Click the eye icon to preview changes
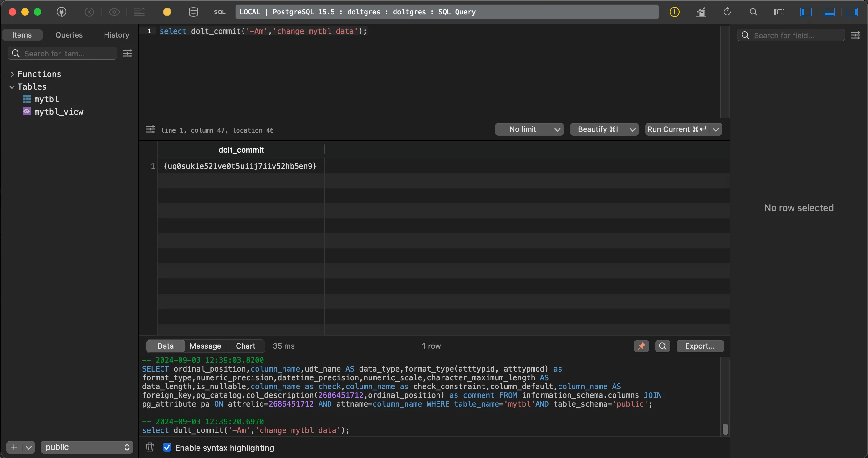The image size is (868, 458). point(114,12)
